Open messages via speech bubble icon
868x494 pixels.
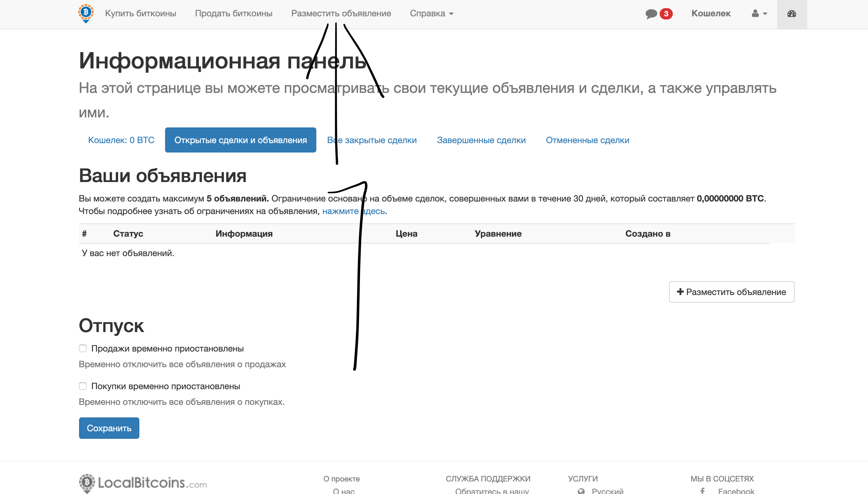pos(651,14)
